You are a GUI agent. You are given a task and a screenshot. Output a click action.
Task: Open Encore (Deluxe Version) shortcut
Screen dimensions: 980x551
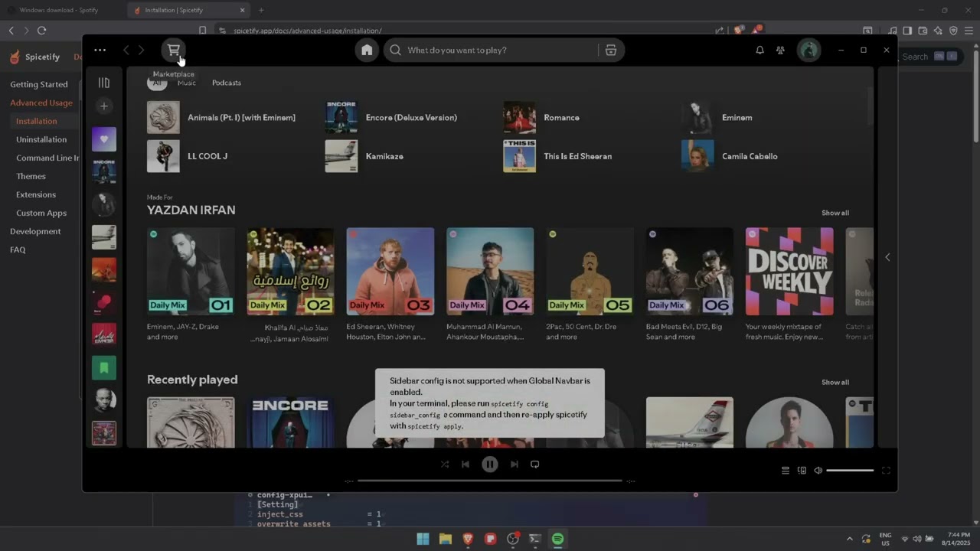click(410, 118)
